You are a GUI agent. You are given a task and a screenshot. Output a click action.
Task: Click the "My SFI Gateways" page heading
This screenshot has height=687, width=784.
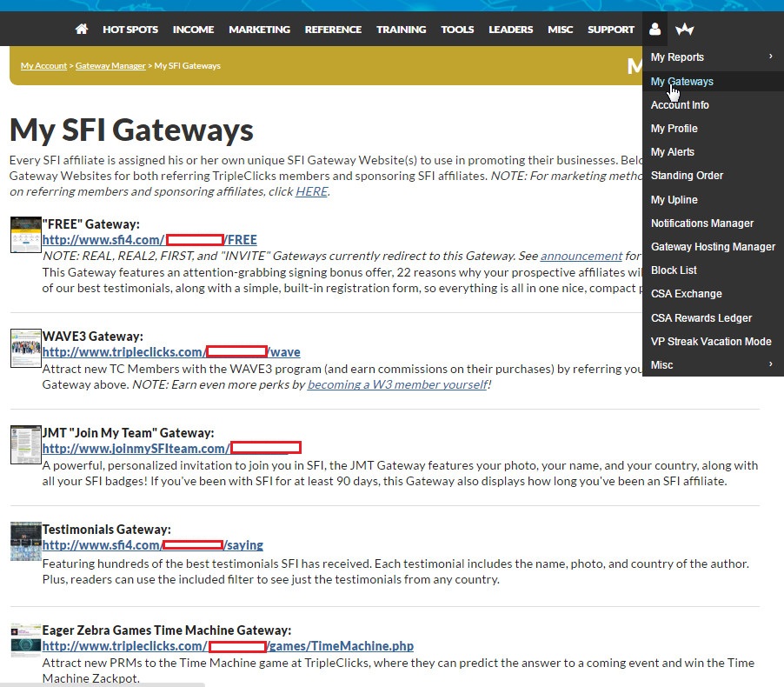pyautogui.click(x=131, y=130)
